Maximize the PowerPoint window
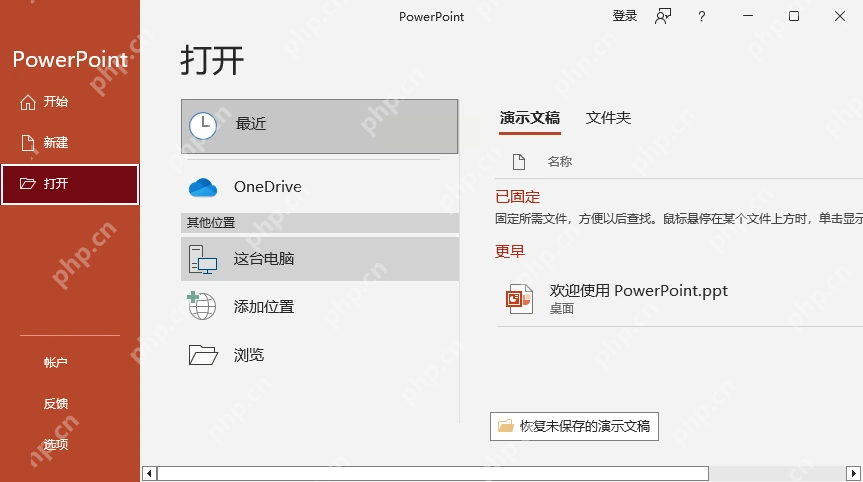 tap(794, 16)
